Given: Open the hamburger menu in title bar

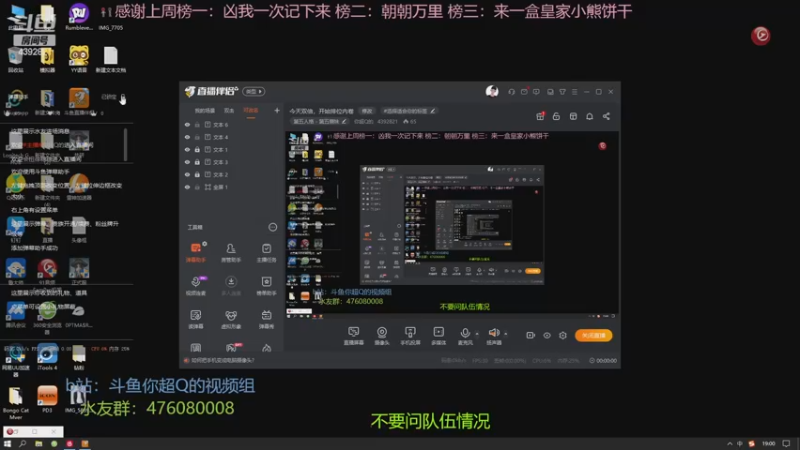Looking at the screenshot, I should coord(574,92).
